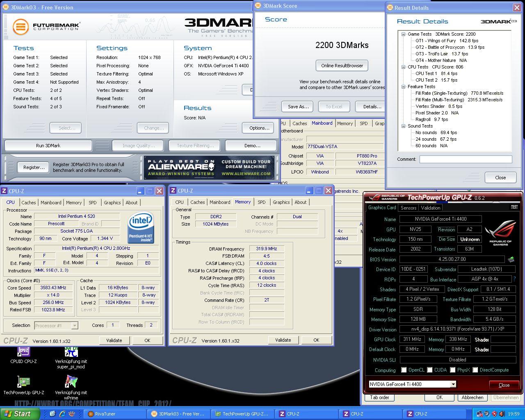
Task: Select the Ragtroll 9.7 fps result row
Action: [431, 119]
